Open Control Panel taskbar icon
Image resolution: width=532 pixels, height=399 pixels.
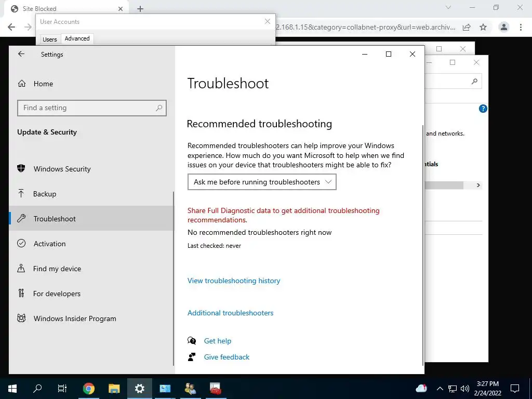165,389
